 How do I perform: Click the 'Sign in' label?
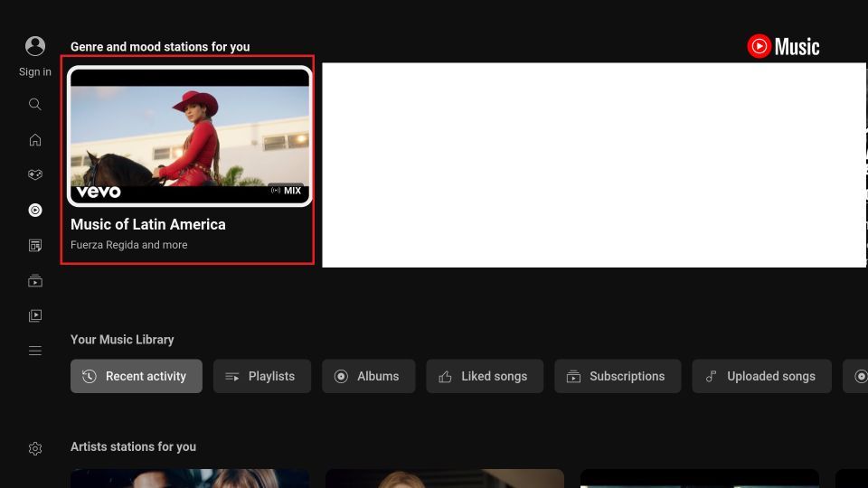35,72
